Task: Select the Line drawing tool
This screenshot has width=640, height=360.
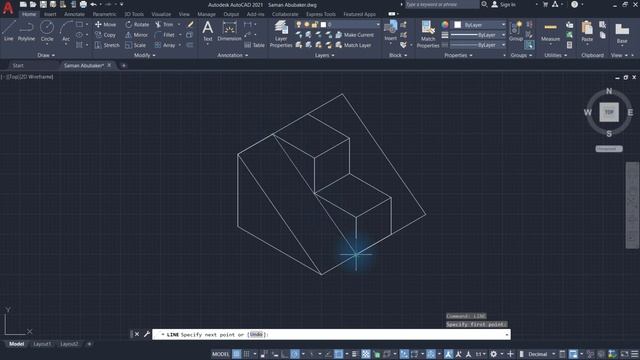Action: click(x=9, y=31)
